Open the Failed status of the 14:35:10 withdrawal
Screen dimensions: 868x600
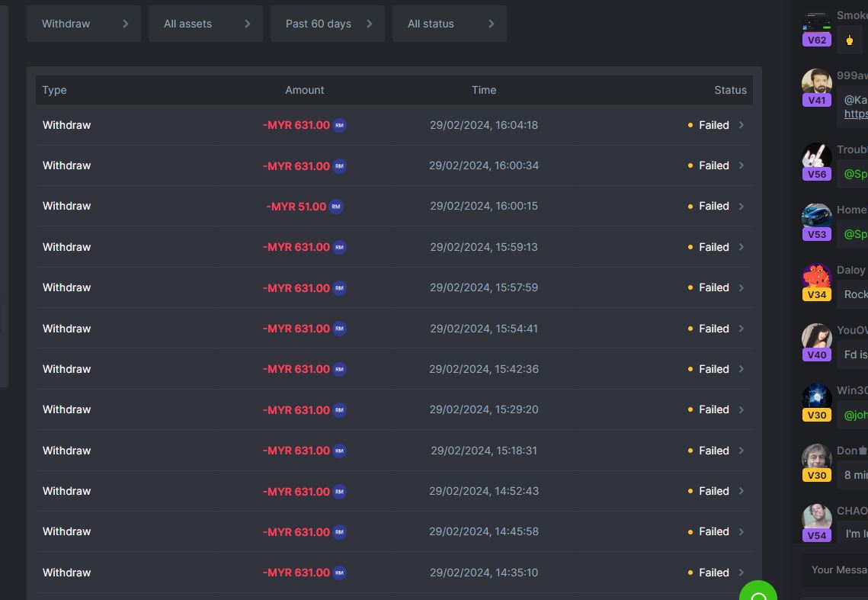(x=713, y=573)
